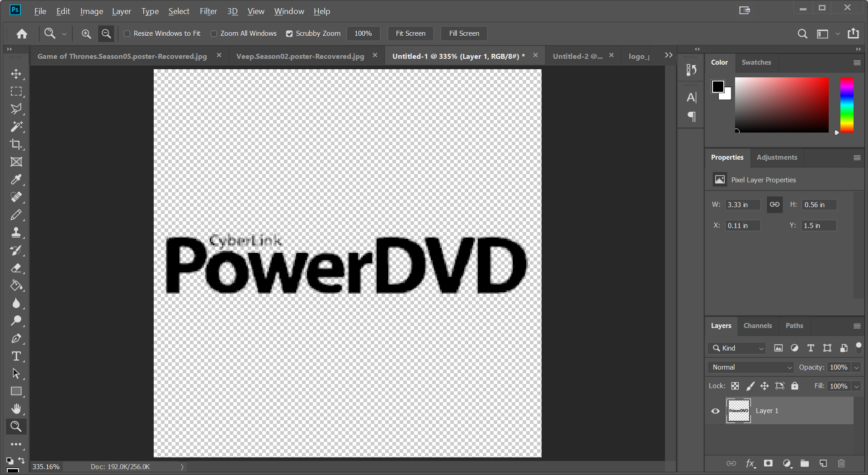Open the Paragraph panel icon
The width and height of the screenshot is (868, 475).
pyautogui.click(x=691, y=117)
